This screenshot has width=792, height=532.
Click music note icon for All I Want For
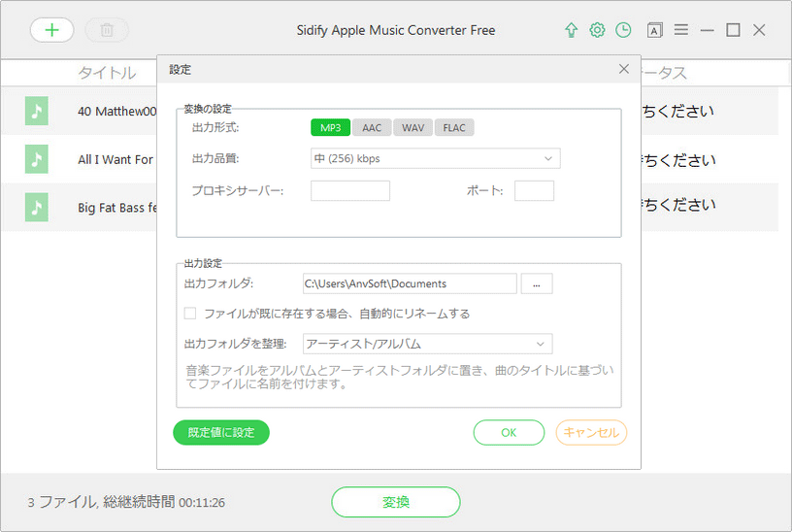(x=37, y=159)
